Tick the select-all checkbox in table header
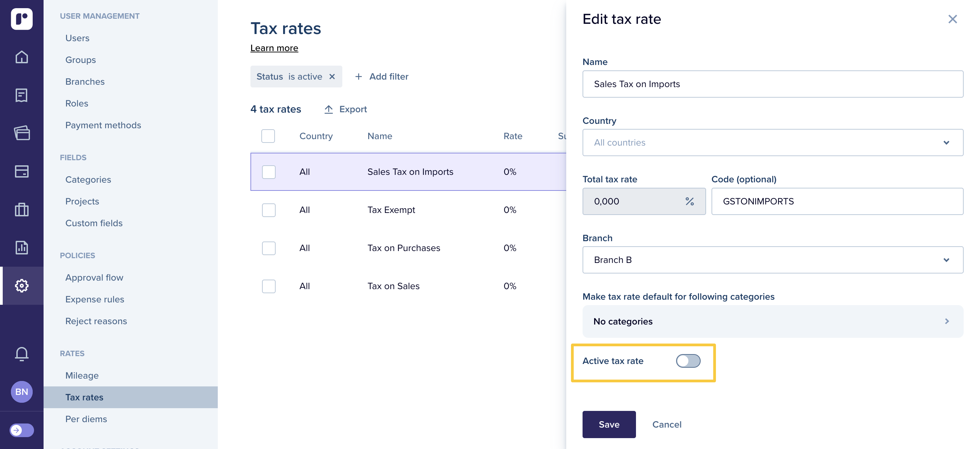This screenshot has width=980, height=449. click(268, 136)
